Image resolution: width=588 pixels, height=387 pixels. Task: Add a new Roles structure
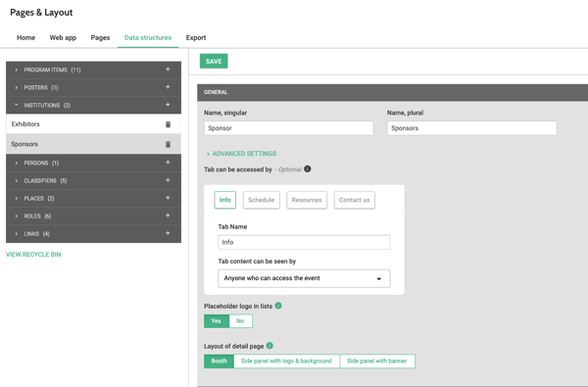(x=168, y=216)
